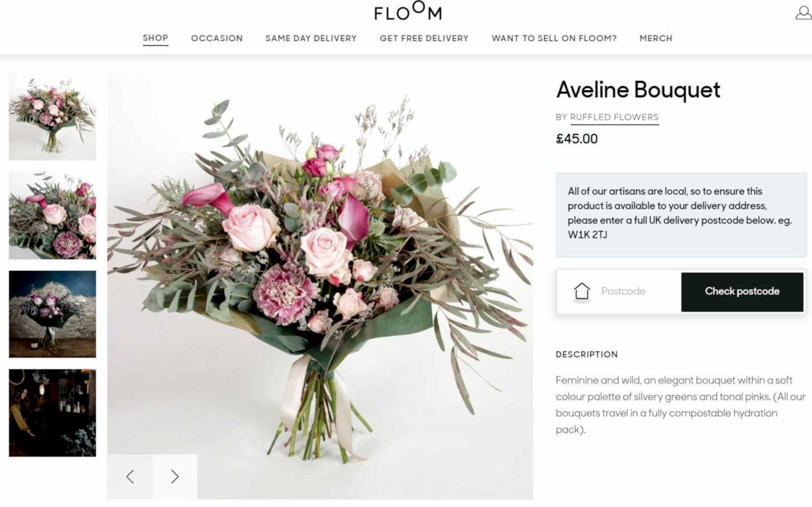Image resolution: width=812 pixels, height=507 pixels.
Task: Click the Check postcode button
Action: (742, 292)
